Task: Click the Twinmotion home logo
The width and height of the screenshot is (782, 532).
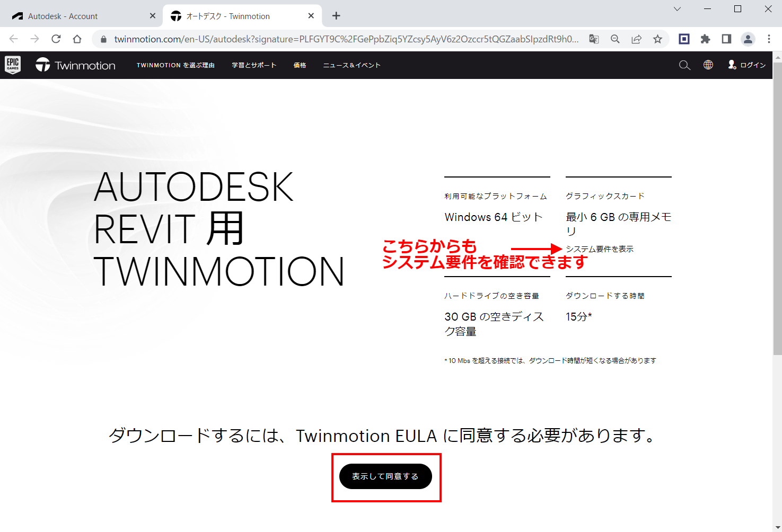Action: pos(74,65)
